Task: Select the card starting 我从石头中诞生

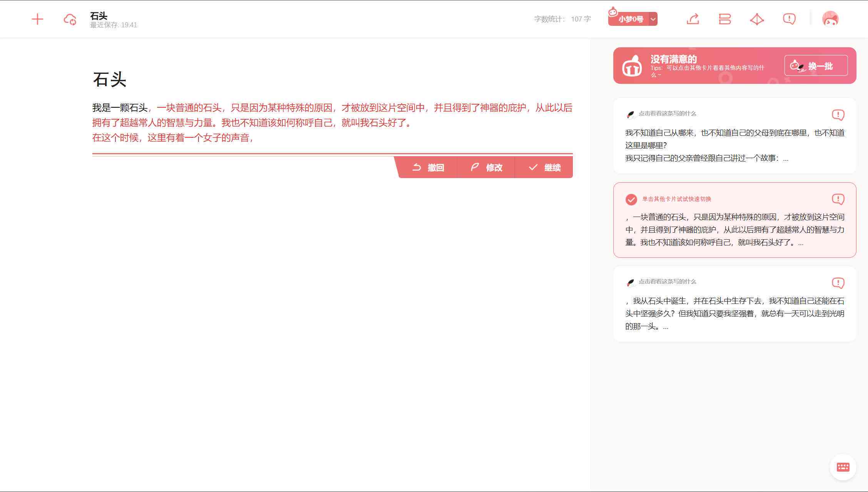Action: coord(734,304)
